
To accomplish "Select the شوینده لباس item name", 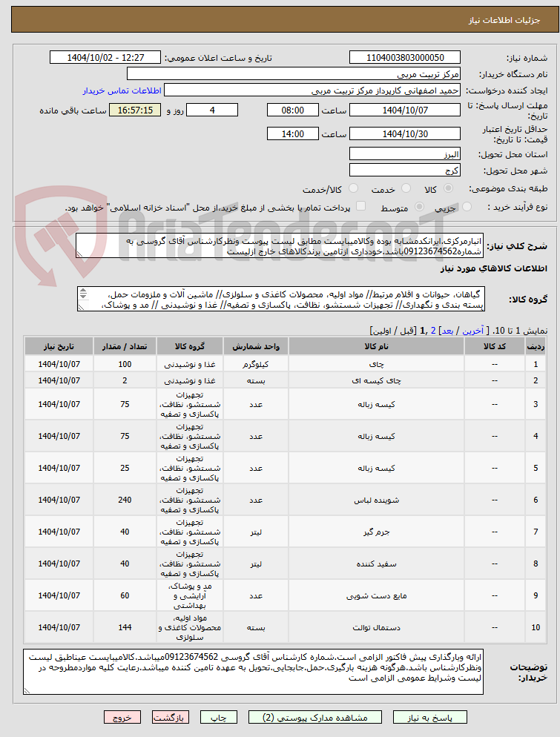I will [x=376, y=500].
